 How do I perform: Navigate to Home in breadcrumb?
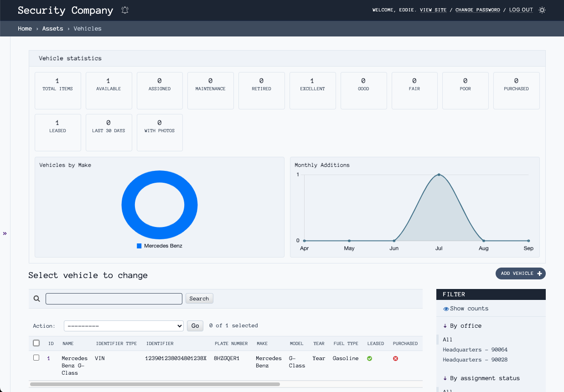point(25,29)
